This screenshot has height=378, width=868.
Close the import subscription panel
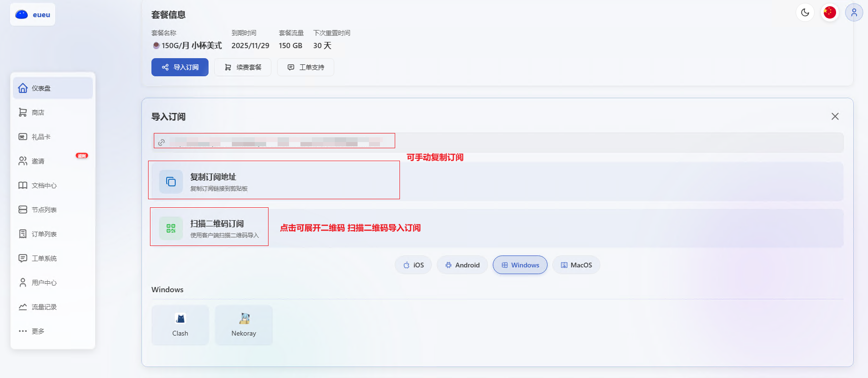[x=835, y=116]
